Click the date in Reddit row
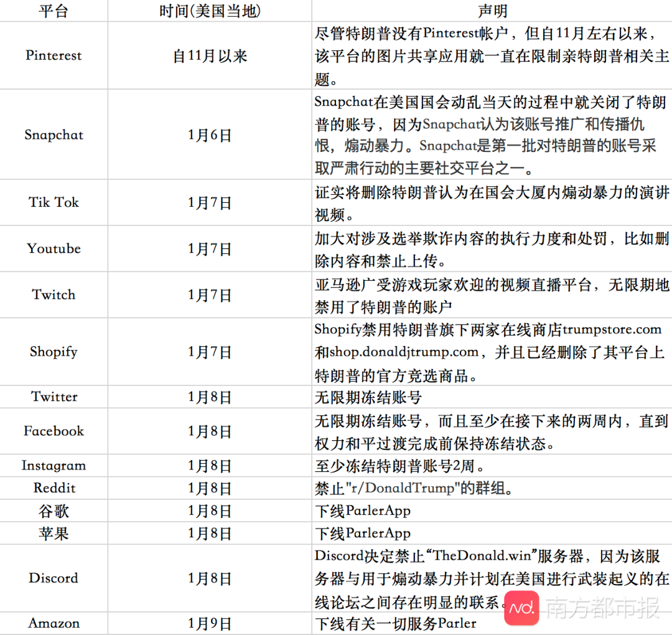The image size is (672, 635). click(210, 488)
